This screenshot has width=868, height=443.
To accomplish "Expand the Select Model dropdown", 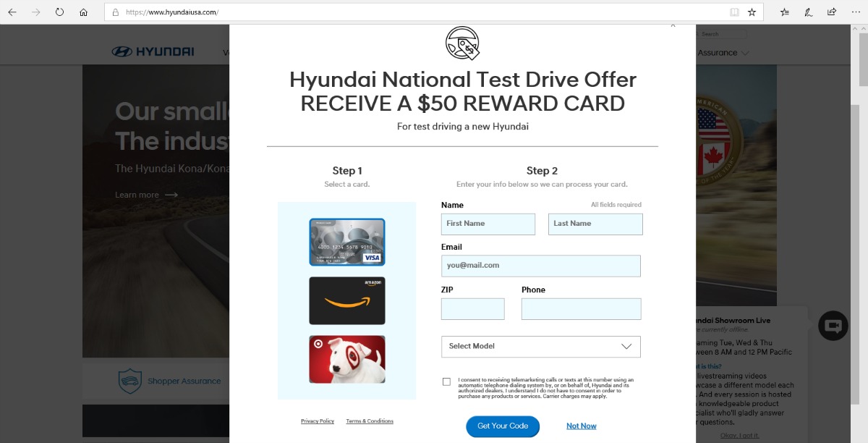I will pos(541,347).
